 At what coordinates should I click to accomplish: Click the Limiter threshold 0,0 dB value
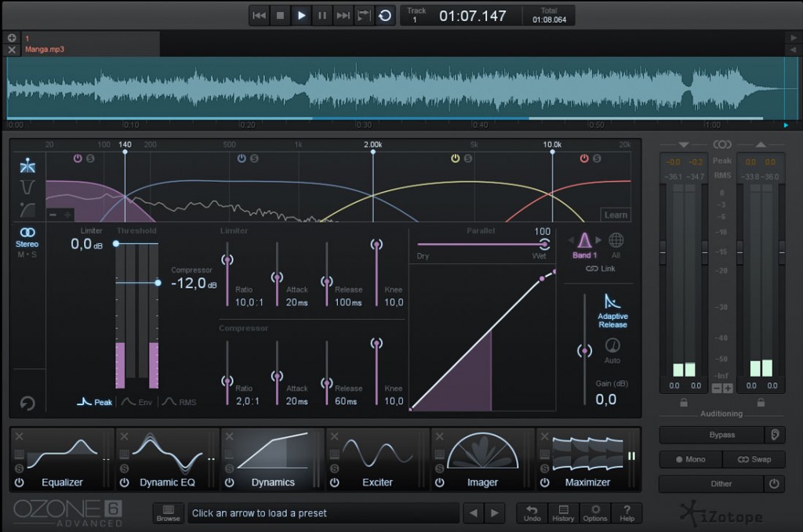pos(86,244)
